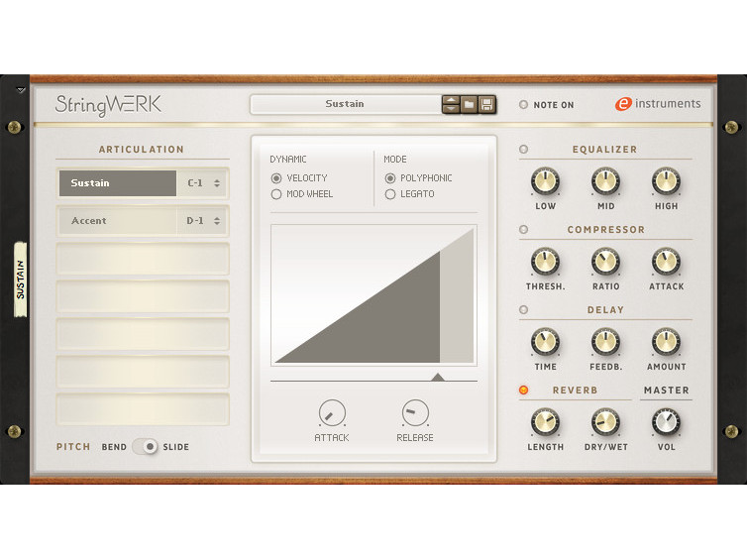747x560 pixels.
Task: Click the preset up/down arrows button
Action: (451, 104)
